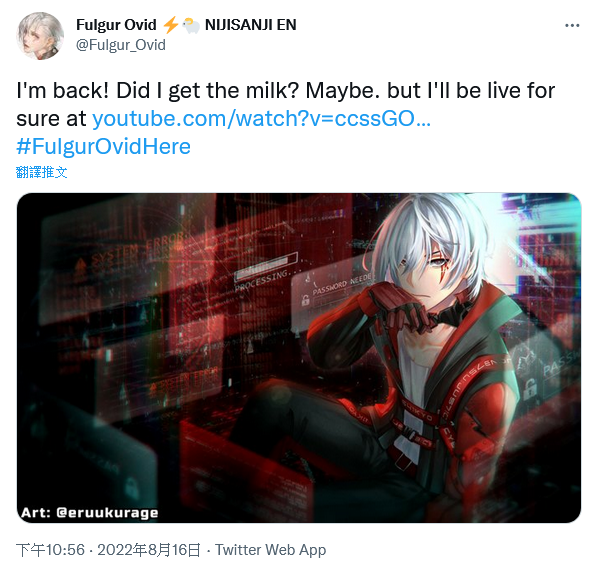This screenshot has height=576, width=598.
Task: Open the youtube.com/watch stream link
Action: 262,119
